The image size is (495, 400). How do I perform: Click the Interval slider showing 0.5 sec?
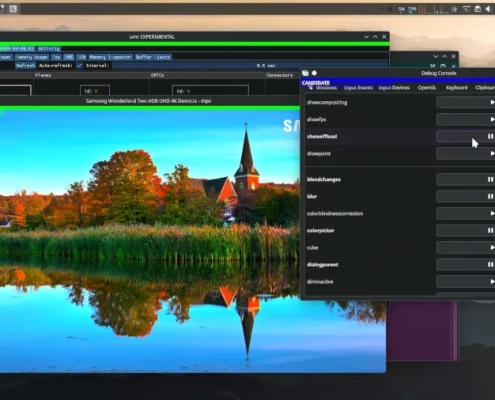pos(250,65)
